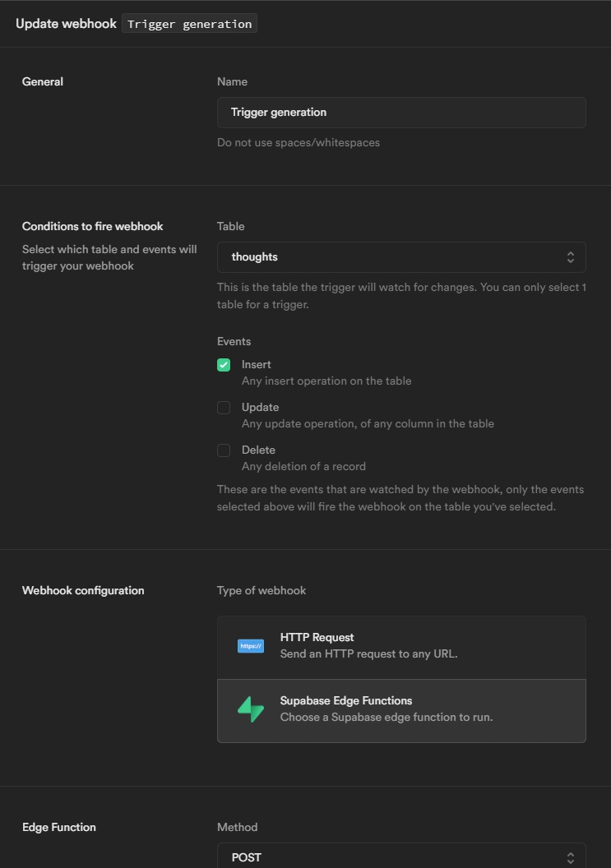The image size is (611, 868).
Task: Click 'Any deletion of a record' text
Action: pos(303,467)
